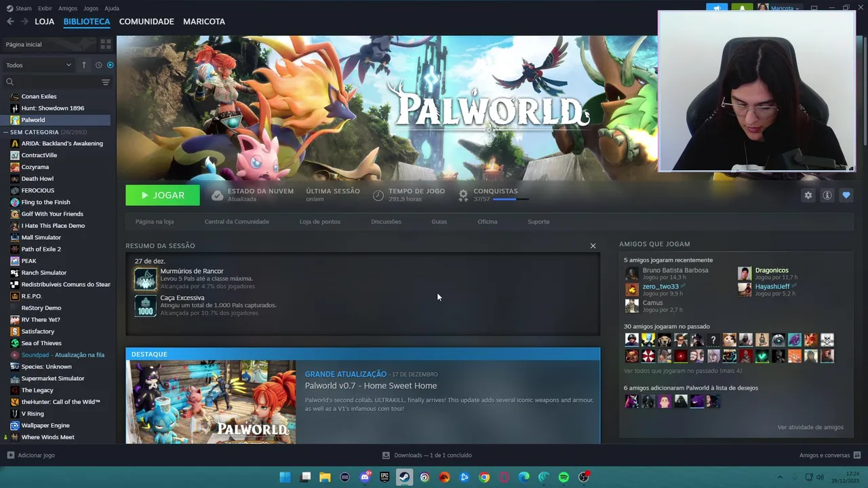This screenshot has height=488, width=868.
Task: Click the Murmúrios de Rancor achievement icon
Action: [x=145, y=279]
